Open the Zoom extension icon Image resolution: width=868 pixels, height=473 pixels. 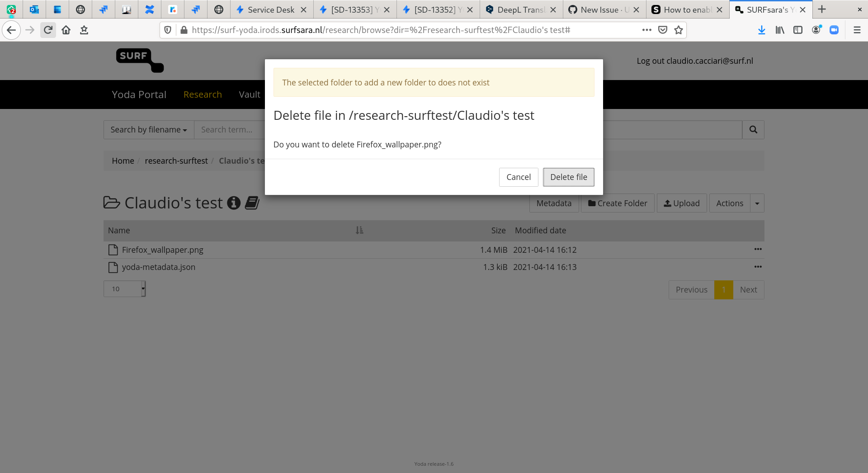(x=834, y=30)
